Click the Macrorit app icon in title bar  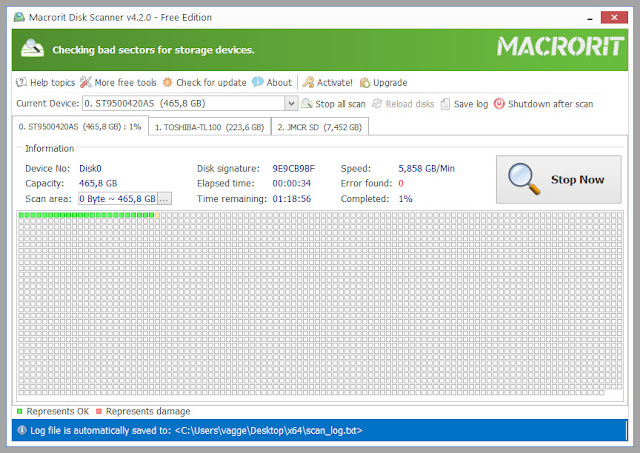(19, 17)
